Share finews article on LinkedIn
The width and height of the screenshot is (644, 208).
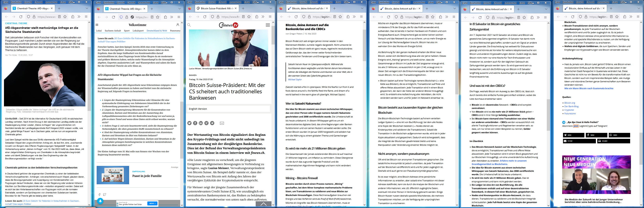(x=201, y=123)
